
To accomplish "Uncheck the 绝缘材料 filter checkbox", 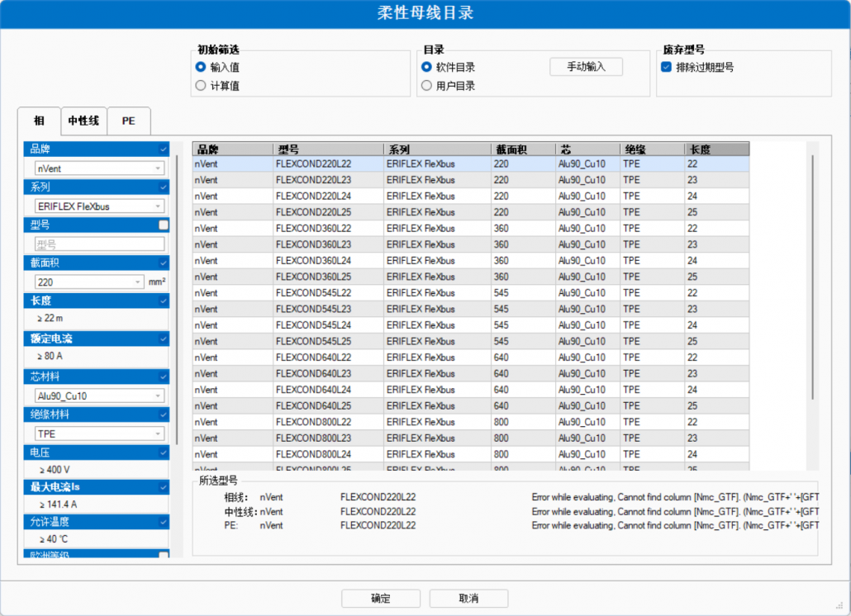I will pyautogui.click(x=164, y=415).
